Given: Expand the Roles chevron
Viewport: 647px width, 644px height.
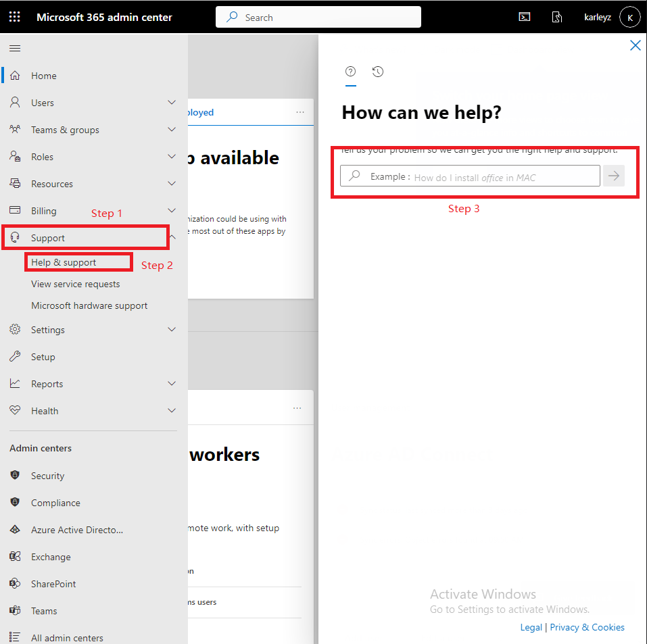Looking at the screenshot, I should click(172, 156).
